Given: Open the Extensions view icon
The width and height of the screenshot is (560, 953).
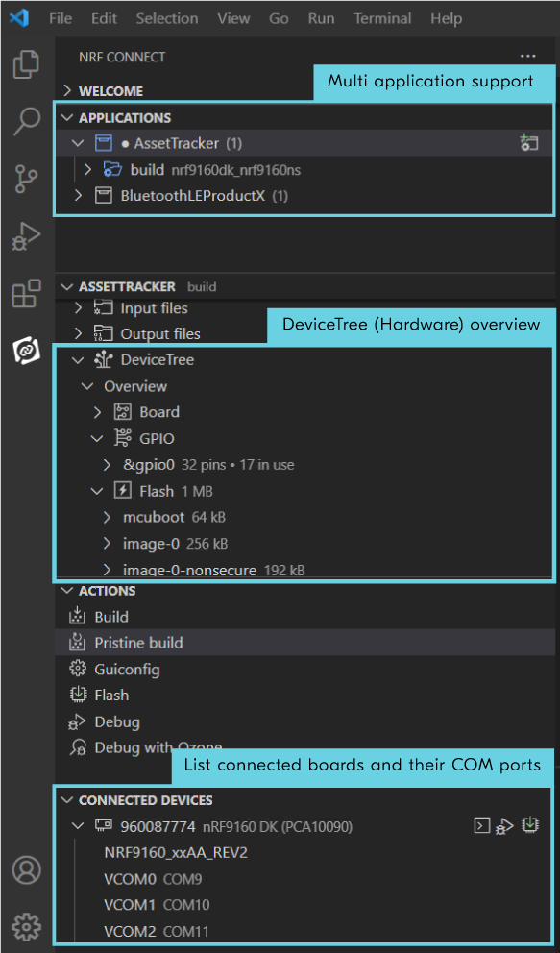Looking at the screenshot, I should (x=26, y=293).
